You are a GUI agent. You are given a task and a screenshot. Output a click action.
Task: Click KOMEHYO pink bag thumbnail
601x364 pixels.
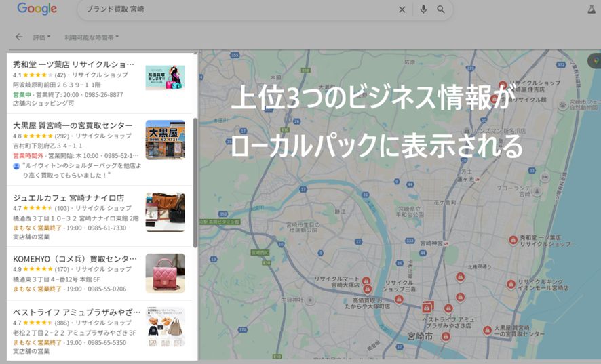pyautogui.click(x=166, y=273)
